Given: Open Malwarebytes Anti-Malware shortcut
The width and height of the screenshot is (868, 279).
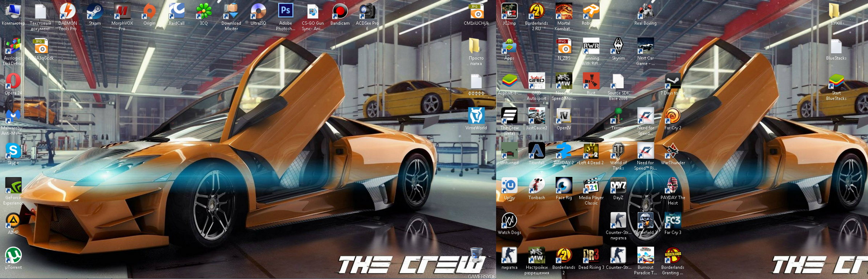Looking at the screenshot, I should click(x=13, y=116).
